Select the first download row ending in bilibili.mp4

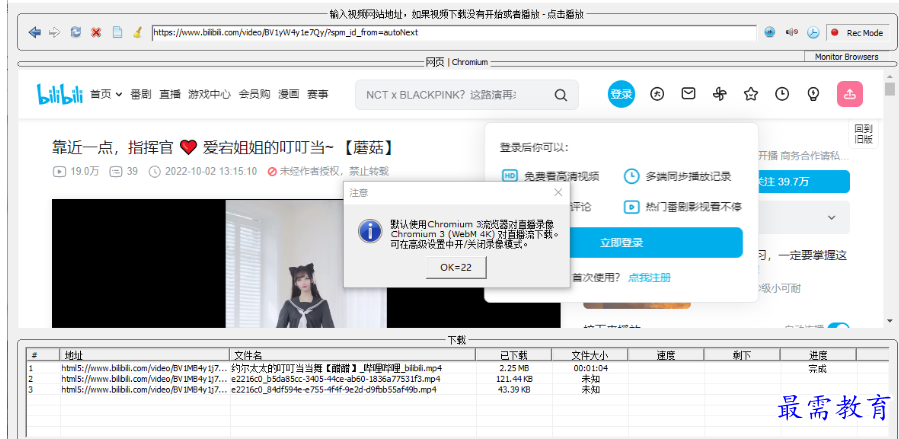tap(336, 368)
